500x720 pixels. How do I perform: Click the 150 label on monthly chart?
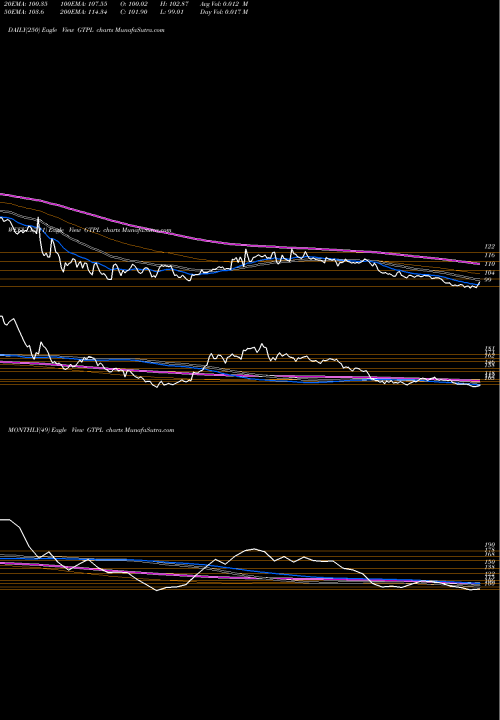pyautogui.click(x=489, y=562)
